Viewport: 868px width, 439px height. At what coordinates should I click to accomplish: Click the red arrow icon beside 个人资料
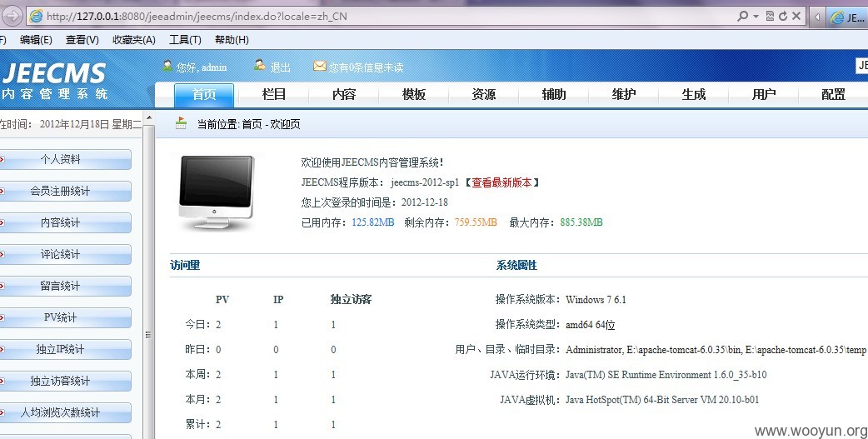click(2, 159)
